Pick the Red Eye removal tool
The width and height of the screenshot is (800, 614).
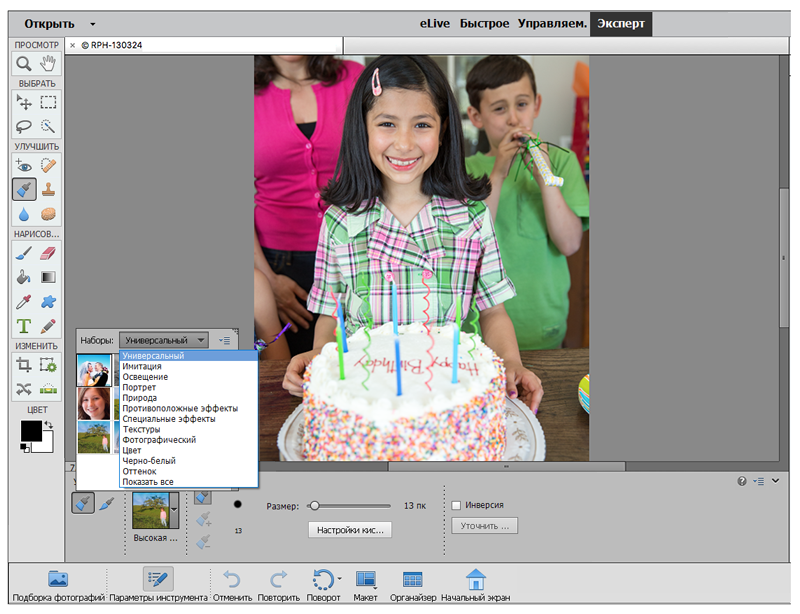pos(24,166)
